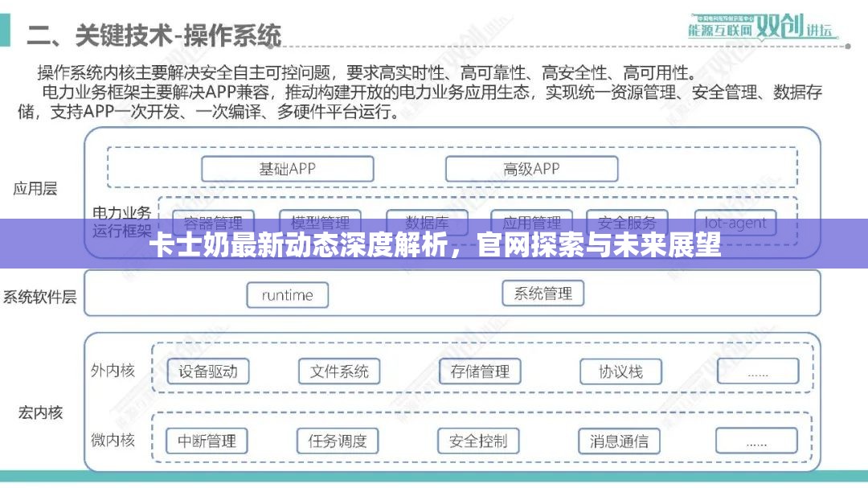Click the 中断管理 box
This screenshot has width=868, height=488.
pyautogui.click(x=207, y=441)
